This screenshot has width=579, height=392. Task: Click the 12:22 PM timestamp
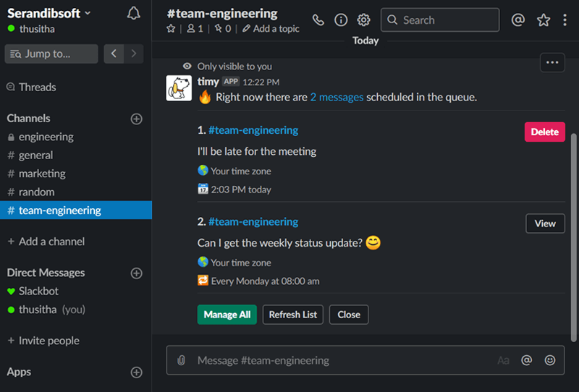point(261,82)
